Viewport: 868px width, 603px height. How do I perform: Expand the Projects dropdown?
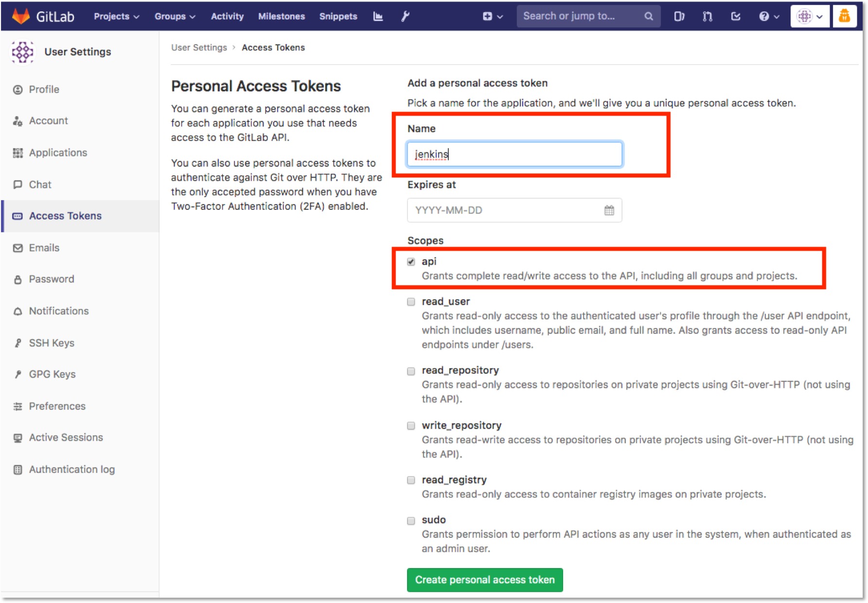tap(116, 16)
